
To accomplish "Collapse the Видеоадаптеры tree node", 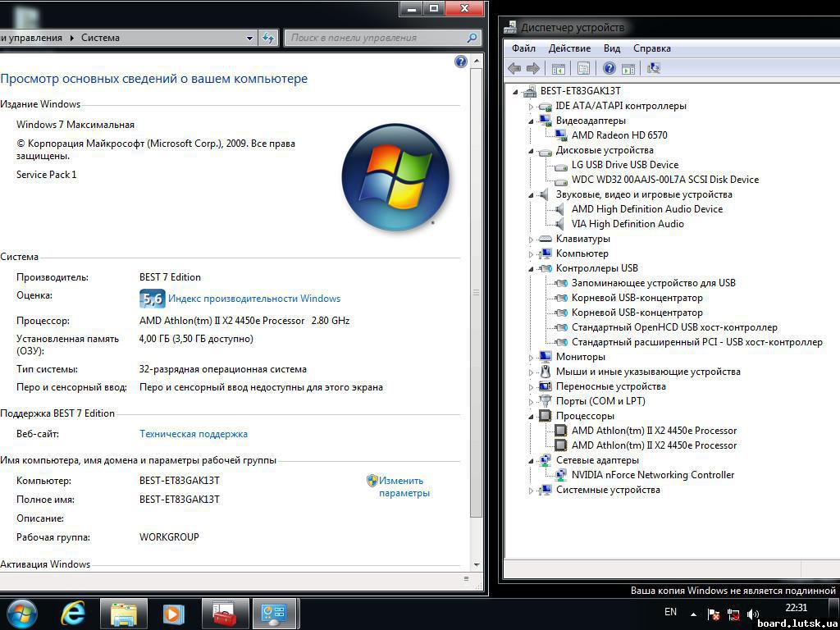I will (x=531, y=121).
